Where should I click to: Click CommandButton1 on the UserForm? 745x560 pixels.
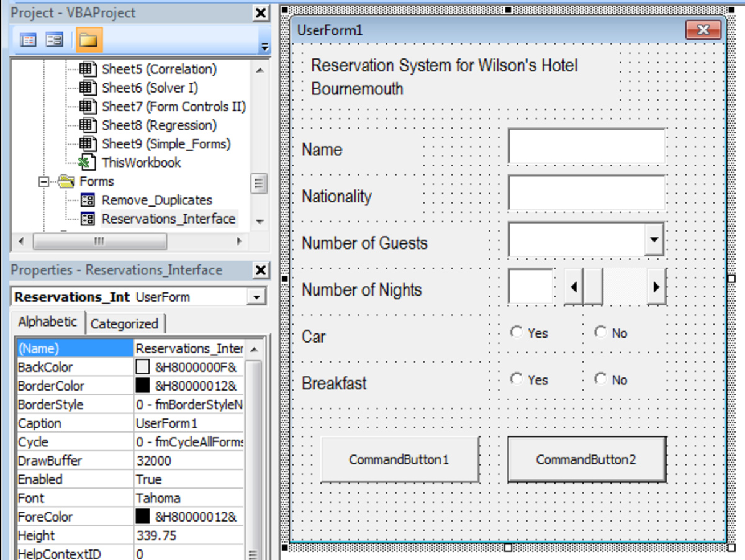tap(399, 460)
